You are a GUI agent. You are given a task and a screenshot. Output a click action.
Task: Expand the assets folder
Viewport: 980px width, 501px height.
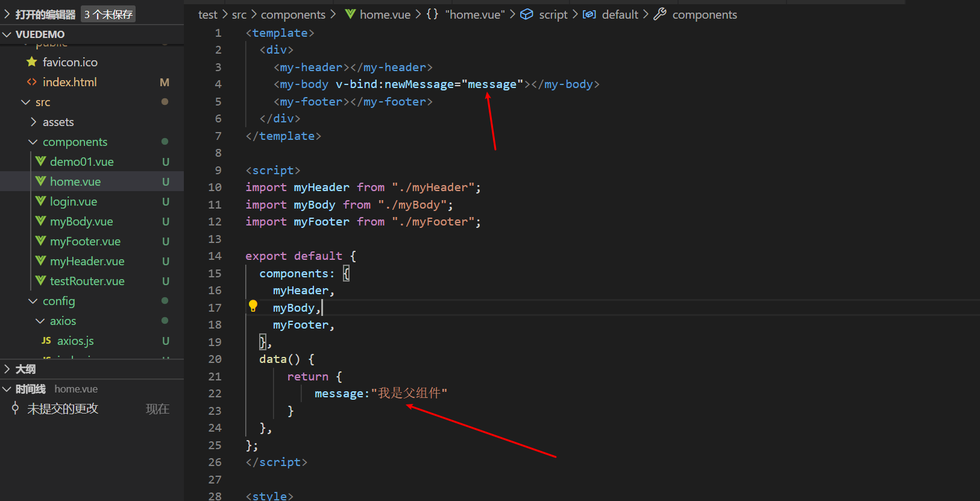click(x=33, y=122)
